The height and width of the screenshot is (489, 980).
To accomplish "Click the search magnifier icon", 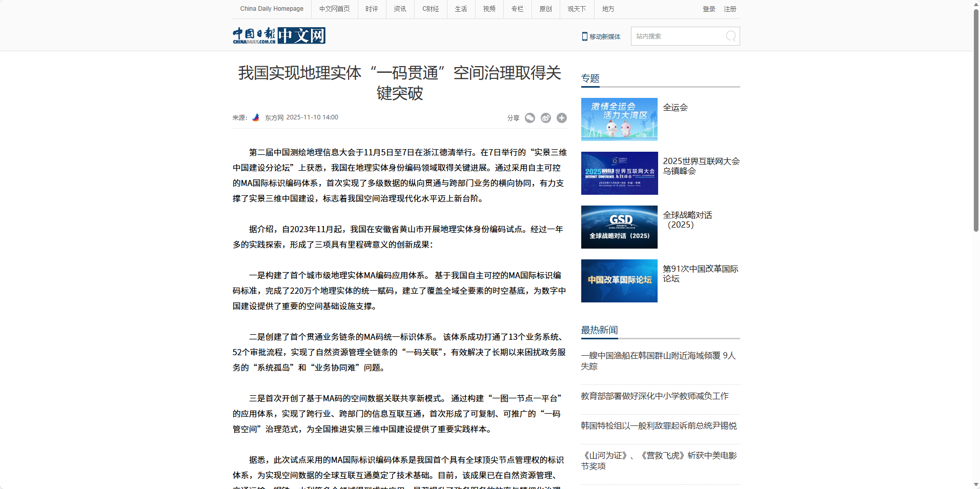I will pos(730,36).
